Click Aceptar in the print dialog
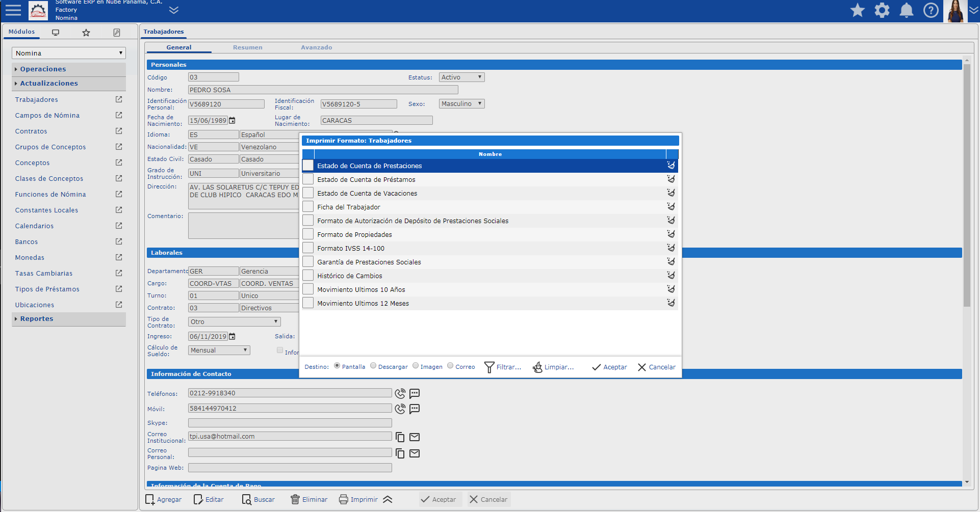980x512 pixels. coord(609,367)
